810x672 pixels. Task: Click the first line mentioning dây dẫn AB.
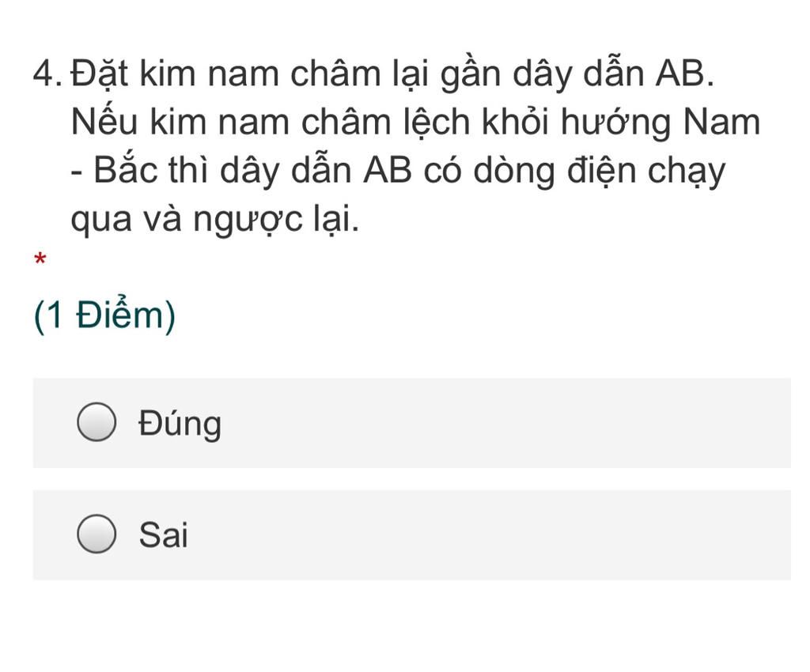[x=392, y=74]
